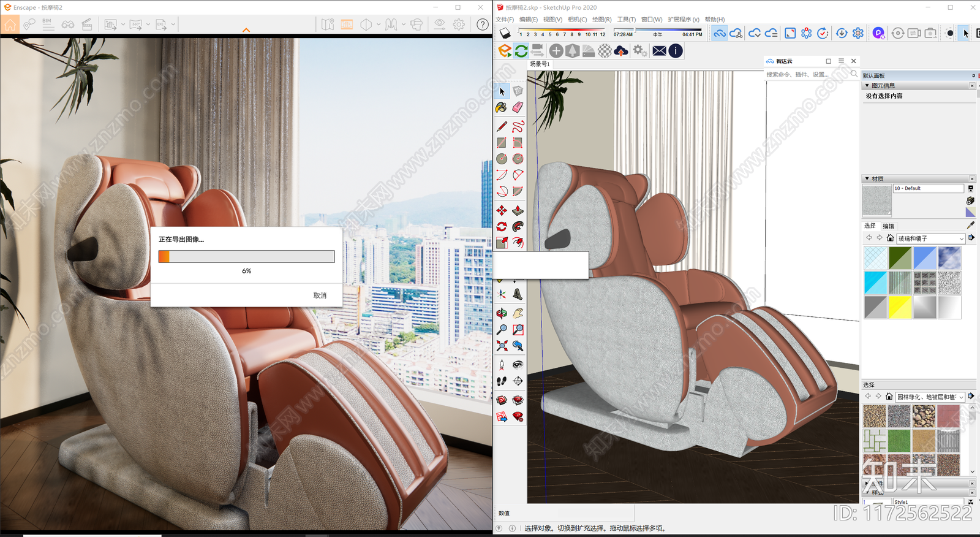Open the 玻璃和镜子 material library dropdown
Viewport: 980px width, 537px height.
tap(931, 238)
